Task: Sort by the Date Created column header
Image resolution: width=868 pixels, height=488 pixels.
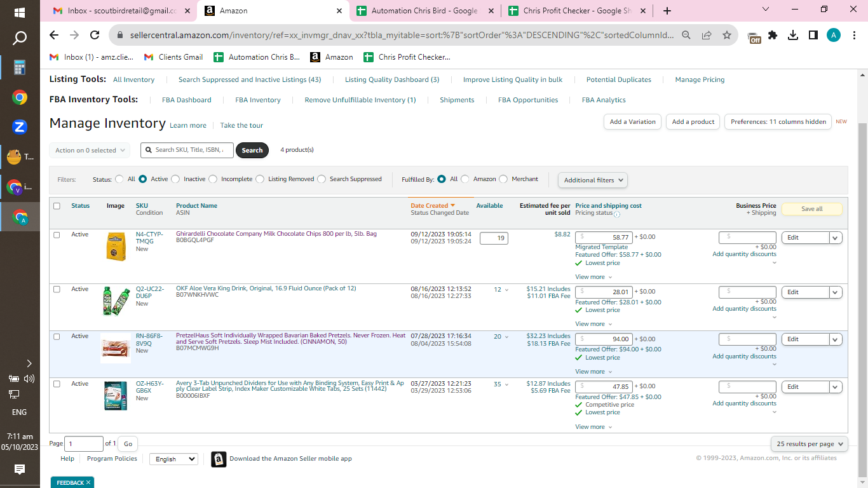Action: [x=433, y=206]
